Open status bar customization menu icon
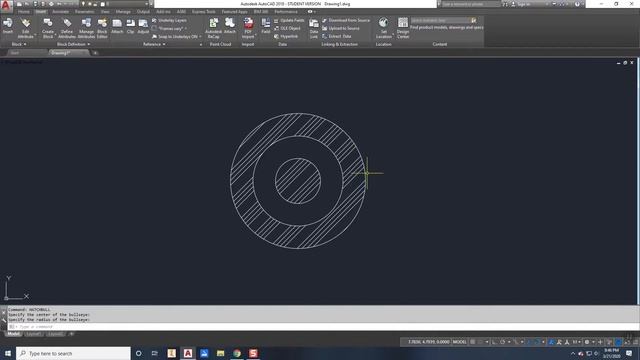Viewport: 640px width, 360px height. pos(635,342)
